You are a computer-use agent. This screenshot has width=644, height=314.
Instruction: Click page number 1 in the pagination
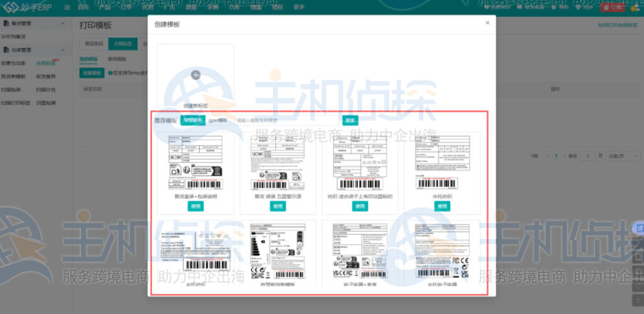pos(556,156)
